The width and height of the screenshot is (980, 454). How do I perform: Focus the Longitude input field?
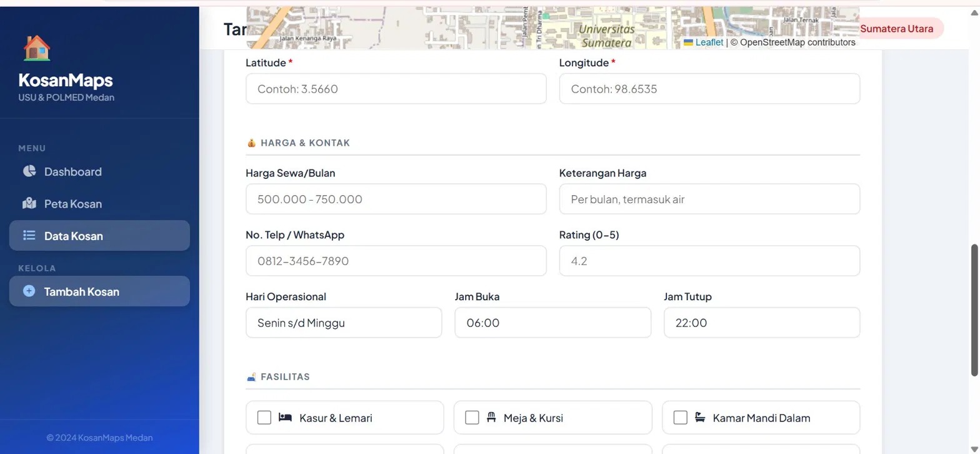[709, 89]
